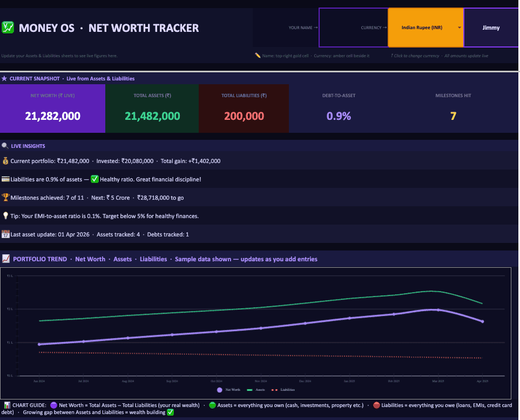Click the YOUR NAME label
The height and width of the screenshot is (420, 520).
(x=300, y=28)
